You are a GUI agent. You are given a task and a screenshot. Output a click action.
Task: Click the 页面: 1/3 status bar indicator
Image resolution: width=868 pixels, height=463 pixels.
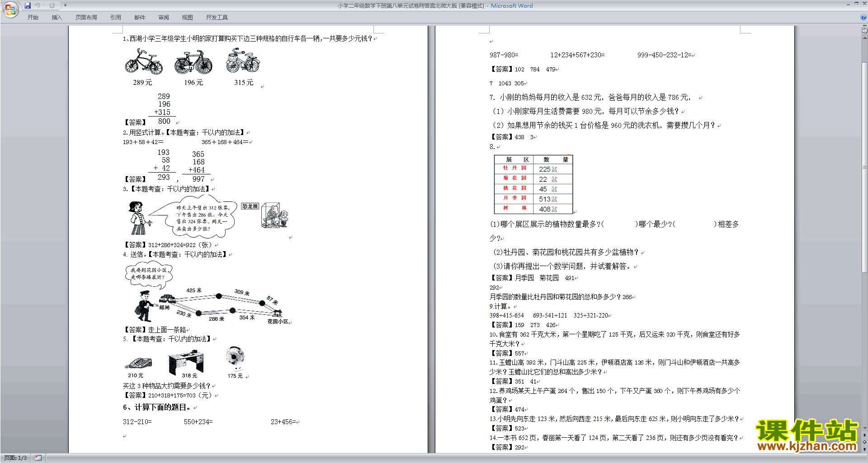(15, 458)
